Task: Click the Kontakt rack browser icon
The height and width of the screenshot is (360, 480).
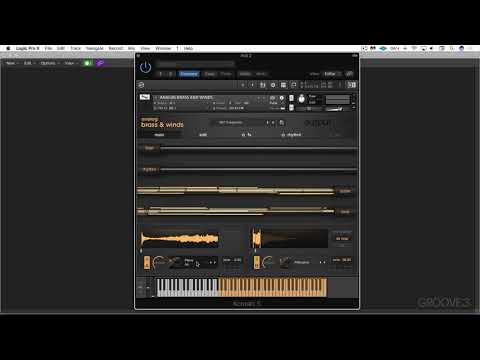Action: click(263, 85)
